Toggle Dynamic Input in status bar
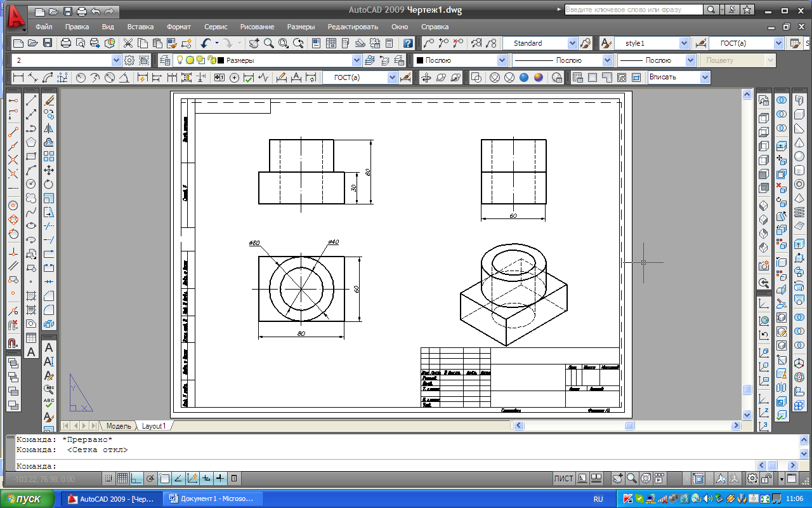The image size is (812, 508). coord(206,478)
